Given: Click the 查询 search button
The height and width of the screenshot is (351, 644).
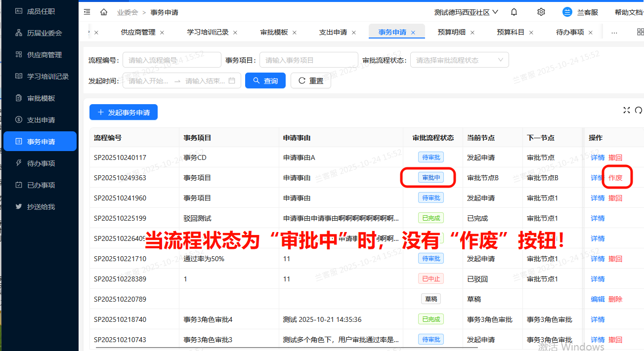Looking at the screenshot, I should 265,80.
